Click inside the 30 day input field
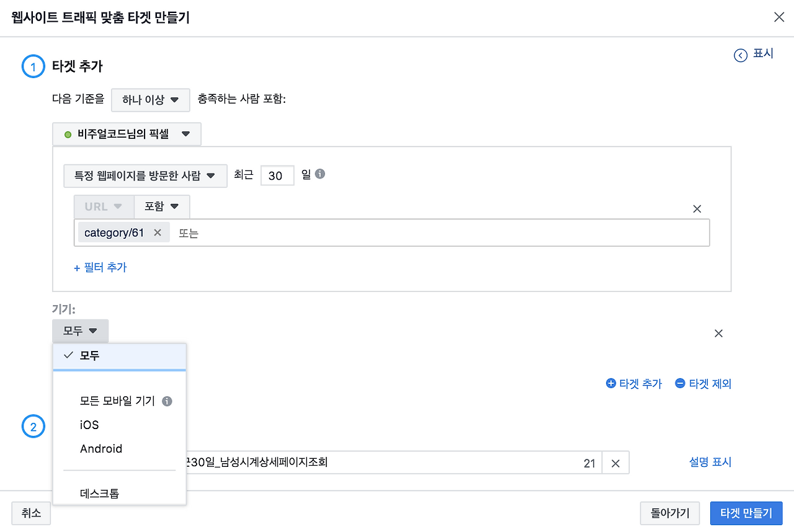794x532 pixels. (x=277, y=175)
